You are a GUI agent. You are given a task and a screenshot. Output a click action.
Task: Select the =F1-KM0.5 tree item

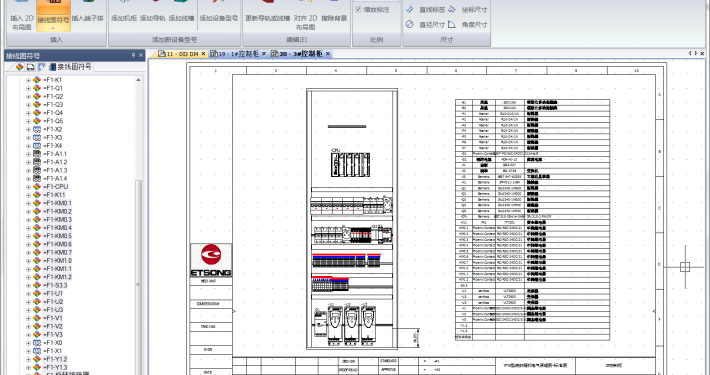(x=58, y=236)
